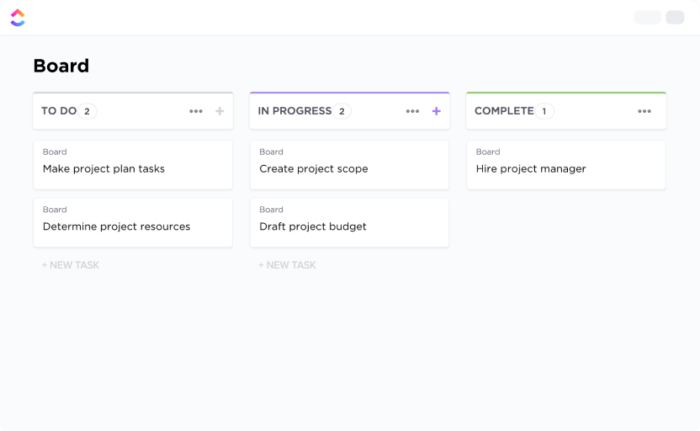Open the Make project plan tasks card

click(133, 164)
